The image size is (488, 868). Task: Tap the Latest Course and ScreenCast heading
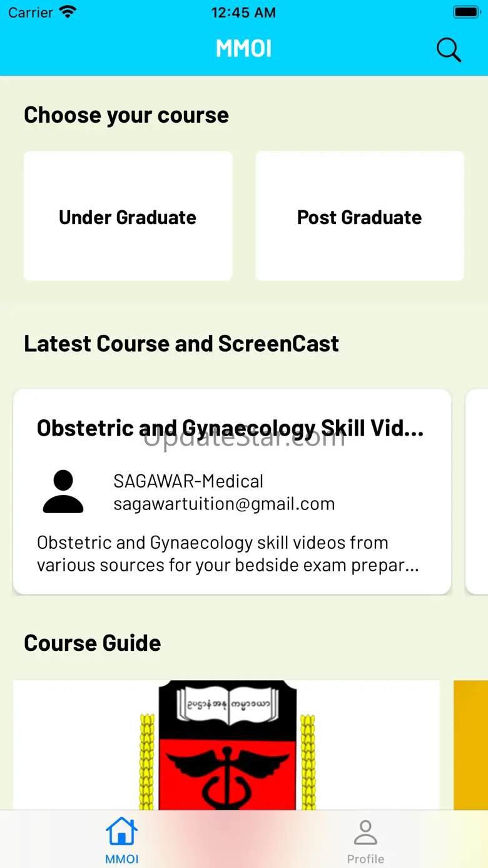pos(181,344)
